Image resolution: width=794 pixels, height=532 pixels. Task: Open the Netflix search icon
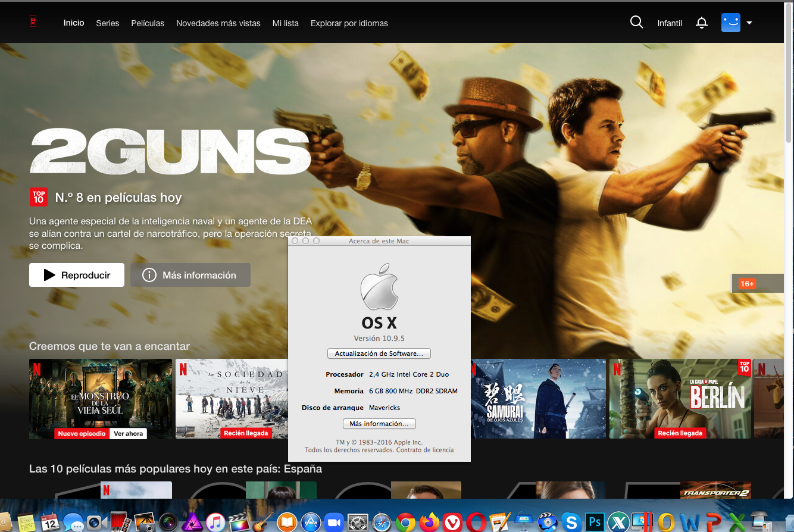pyautogui.click(x=636, y=23)
